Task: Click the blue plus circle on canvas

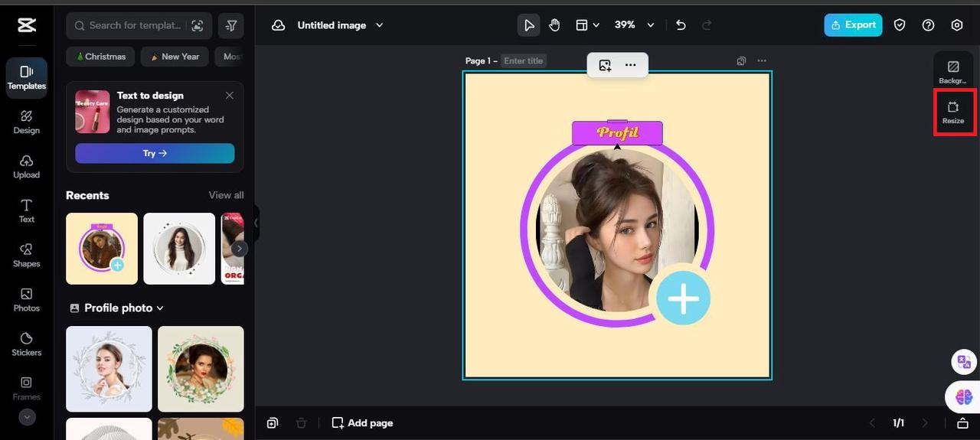Action: pyautogui.click(x=683, y=298)
